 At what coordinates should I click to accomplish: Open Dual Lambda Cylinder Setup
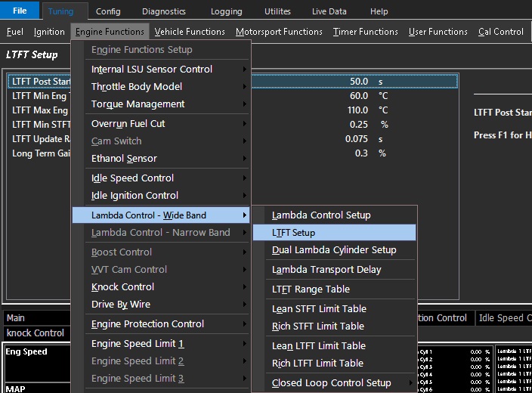(x=334, y=250)
